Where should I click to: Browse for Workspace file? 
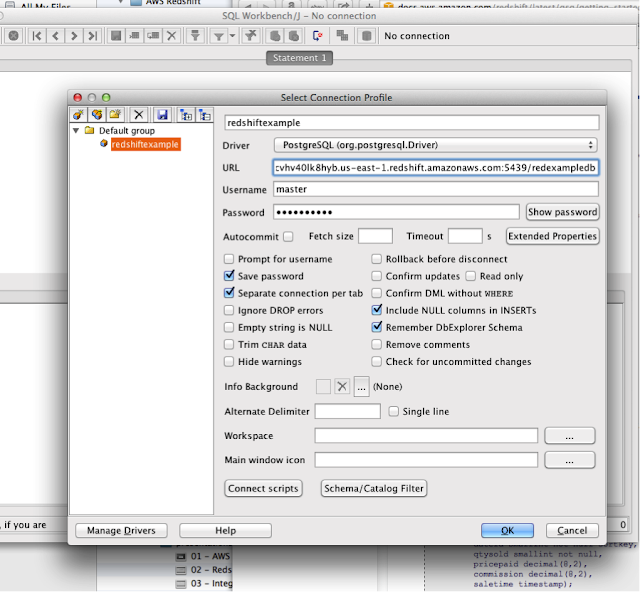(570, 436)
